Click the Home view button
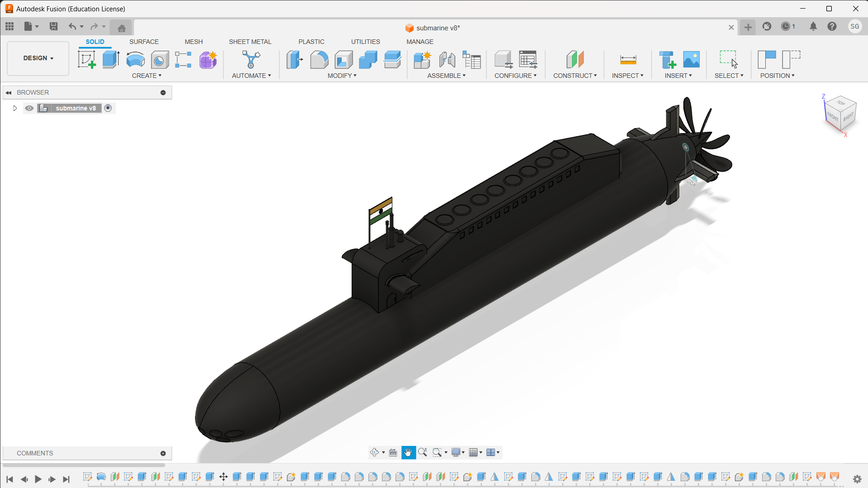The width and height of the screenshot is (868, 488). point(121,28)
